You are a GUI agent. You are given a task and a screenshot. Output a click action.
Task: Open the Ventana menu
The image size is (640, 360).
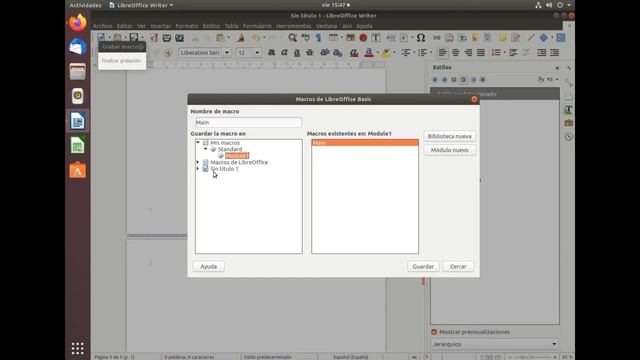[327, 26]
